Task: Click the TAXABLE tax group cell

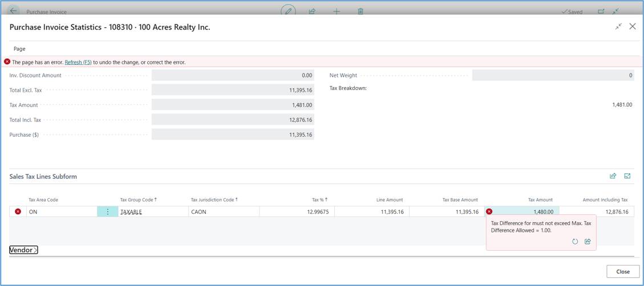Action: click(x=153, y=212)
